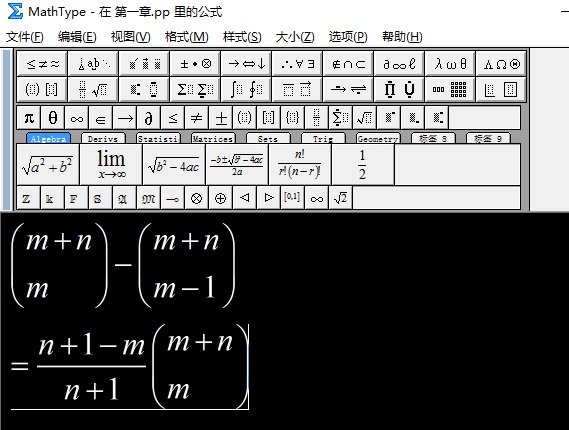The image size is (569, 430).
Task: Insert the element-of symbol (∈)
Action: click(101, 118)
